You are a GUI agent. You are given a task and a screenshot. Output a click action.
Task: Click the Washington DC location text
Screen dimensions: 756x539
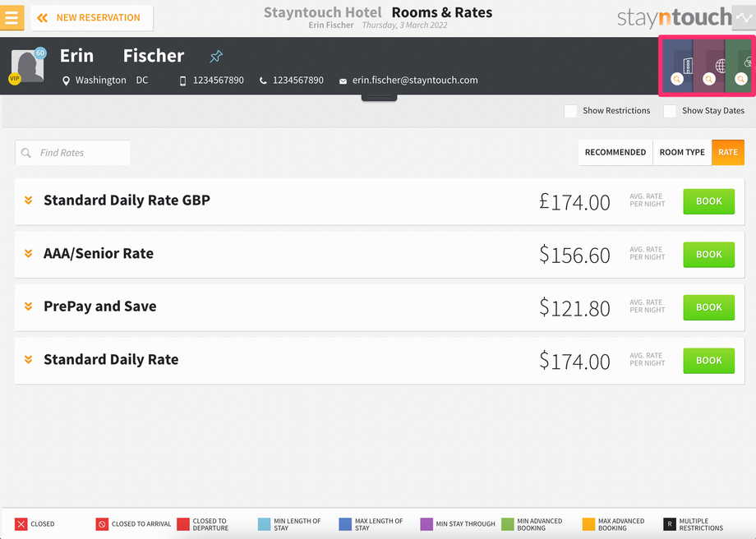pyautogui.click(x=112, y=80)
